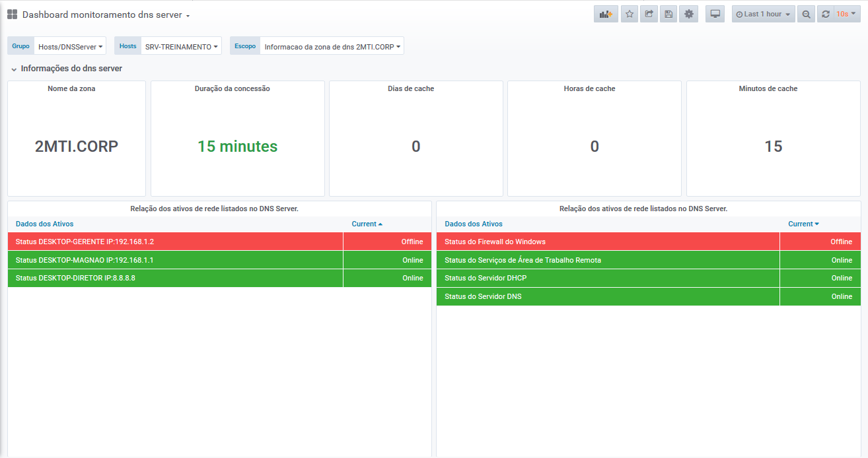Select the DESKTOP-DIRETOR status row
Image resolution: width=868 pixels, height=458 pixels.
point(219,278)
